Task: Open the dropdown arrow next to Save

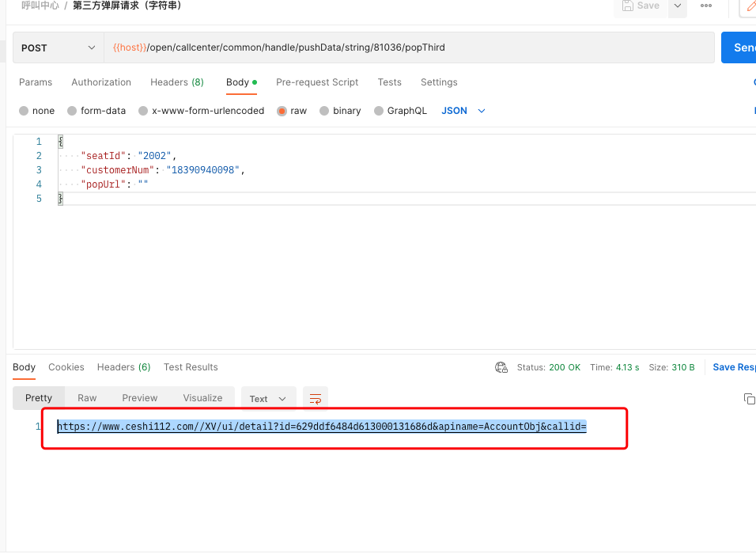Action: (x=678, y=6)
